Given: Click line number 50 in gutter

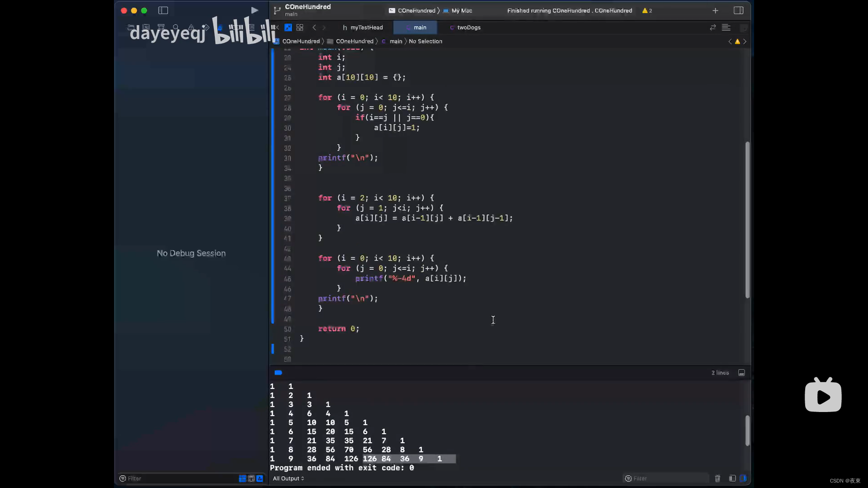Looking at the screenshot, I should 288,329.
